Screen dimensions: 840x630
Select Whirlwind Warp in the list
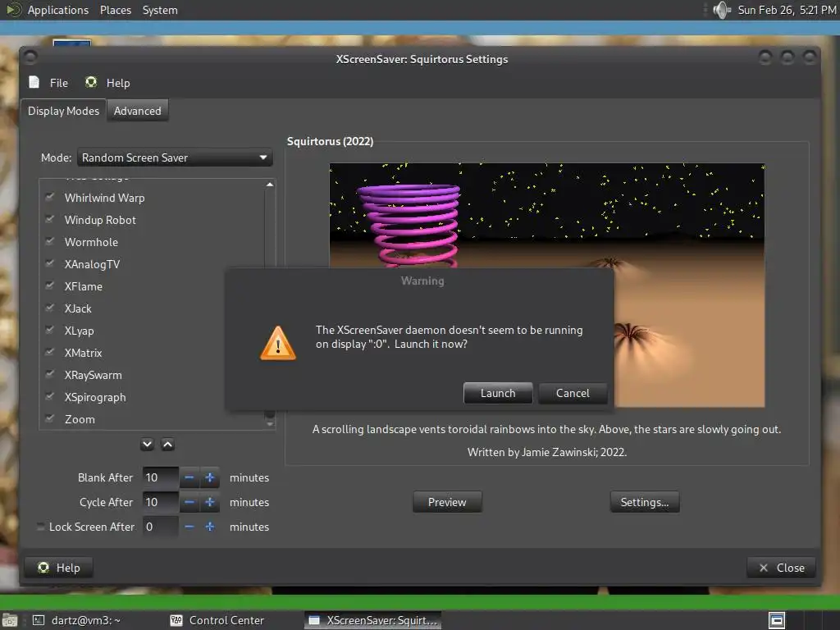point(104,198)
